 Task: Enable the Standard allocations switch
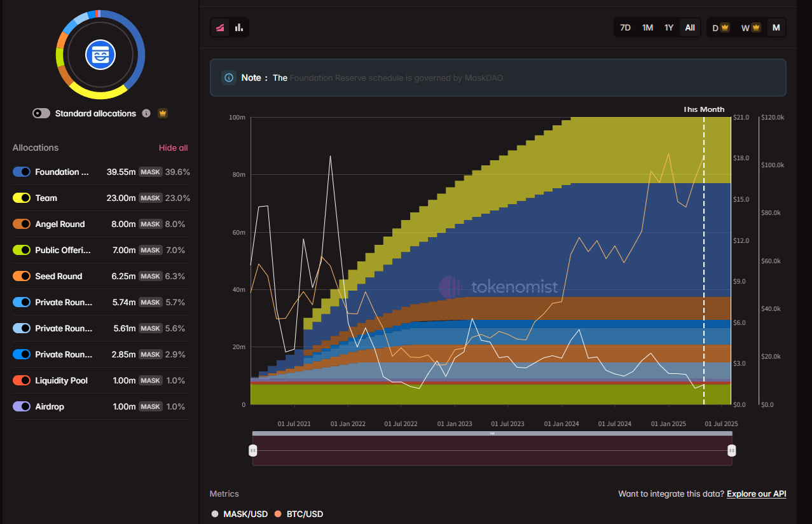[x=41, y=113]
